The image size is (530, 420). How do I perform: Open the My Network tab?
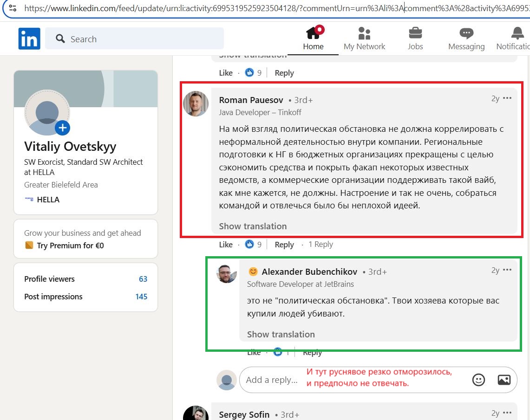(x=364, y=38)
